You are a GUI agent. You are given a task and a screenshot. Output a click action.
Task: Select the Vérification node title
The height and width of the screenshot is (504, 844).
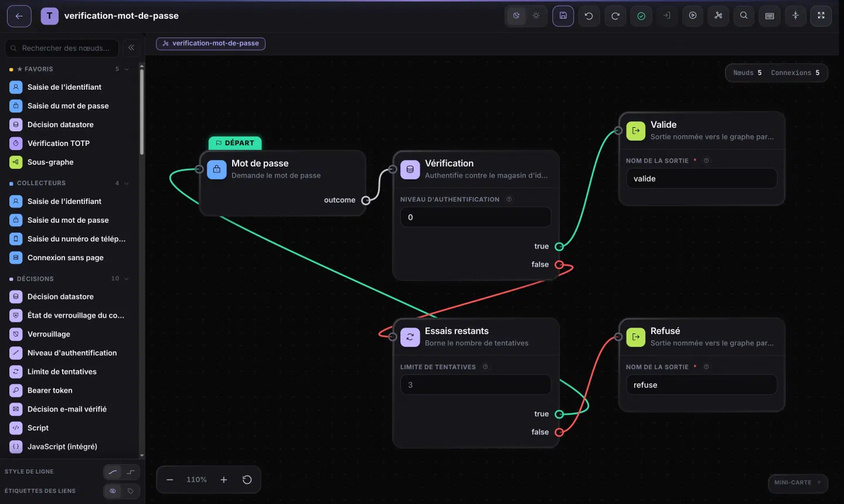(449, 164)
